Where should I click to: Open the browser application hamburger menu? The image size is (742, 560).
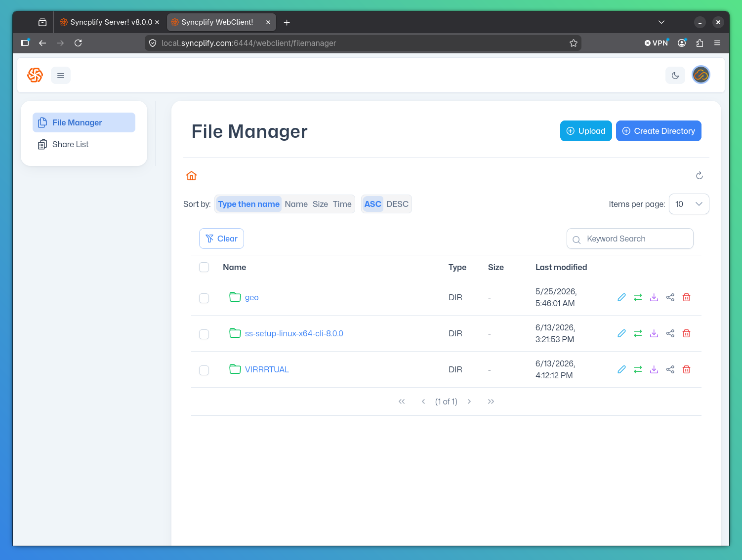click(717, 43)
